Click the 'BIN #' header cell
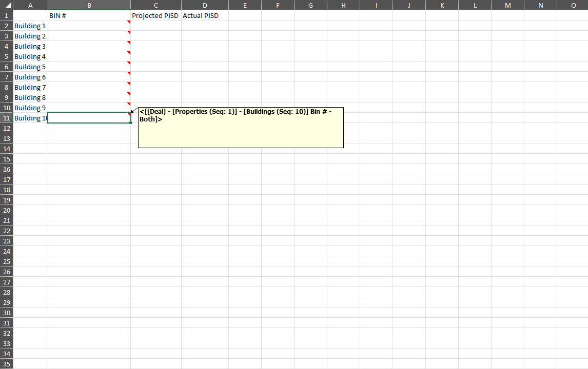The height and width of the screenshot is (369, 588). pyautogui.click(x=89, y=15)
